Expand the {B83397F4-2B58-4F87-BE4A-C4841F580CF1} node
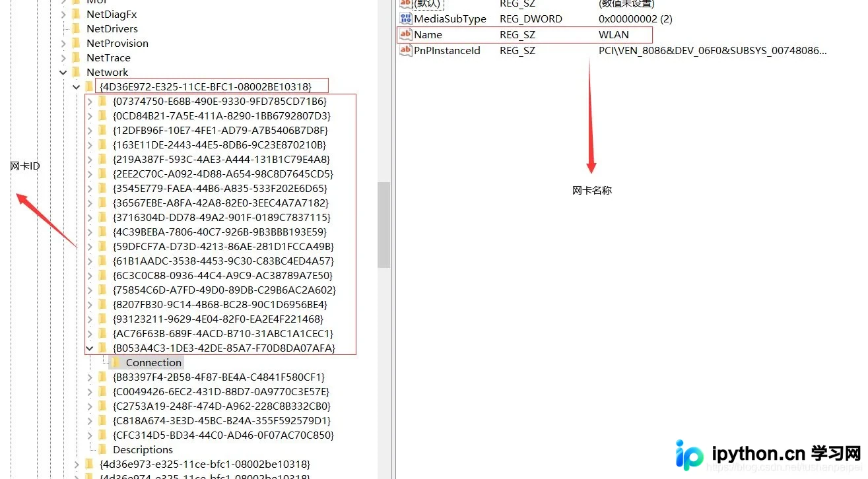The width and height of the screenshot is (868, 479). 90,377
